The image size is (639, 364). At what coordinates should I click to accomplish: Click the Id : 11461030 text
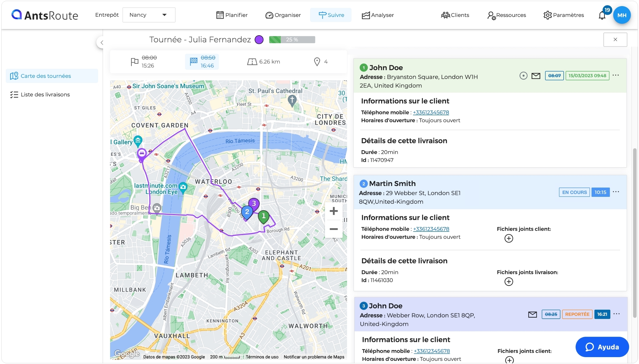tap(377, 280)
